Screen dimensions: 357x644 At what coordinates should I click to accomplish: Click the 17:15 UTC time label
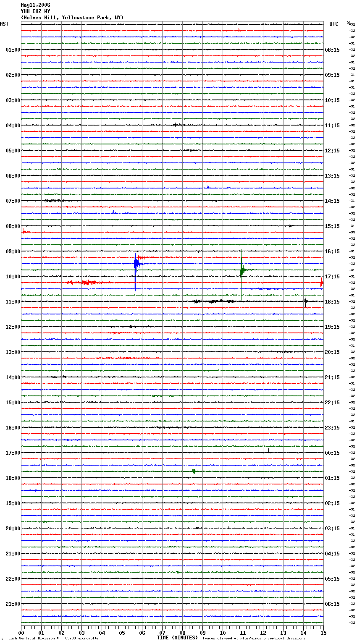[x=332, y=277]
